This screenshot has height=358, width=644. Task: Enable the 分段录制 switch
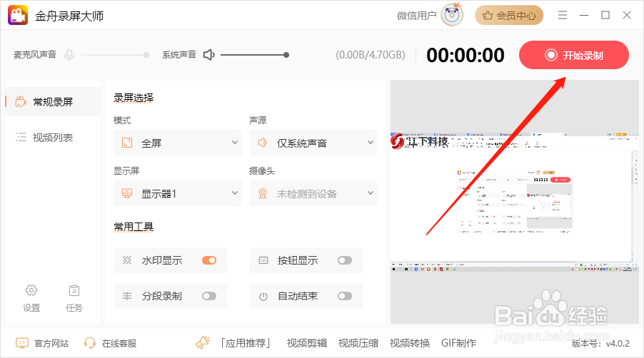coord(209,296)
